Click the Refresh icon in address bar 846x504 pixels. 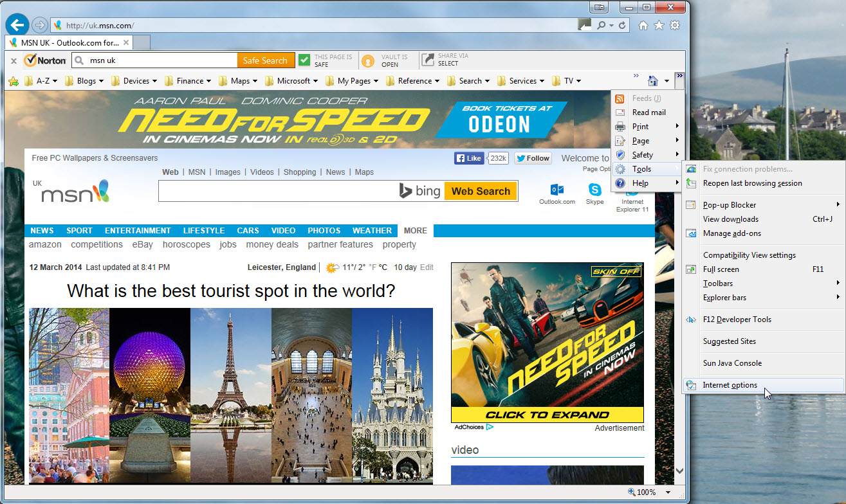[622, 25]
